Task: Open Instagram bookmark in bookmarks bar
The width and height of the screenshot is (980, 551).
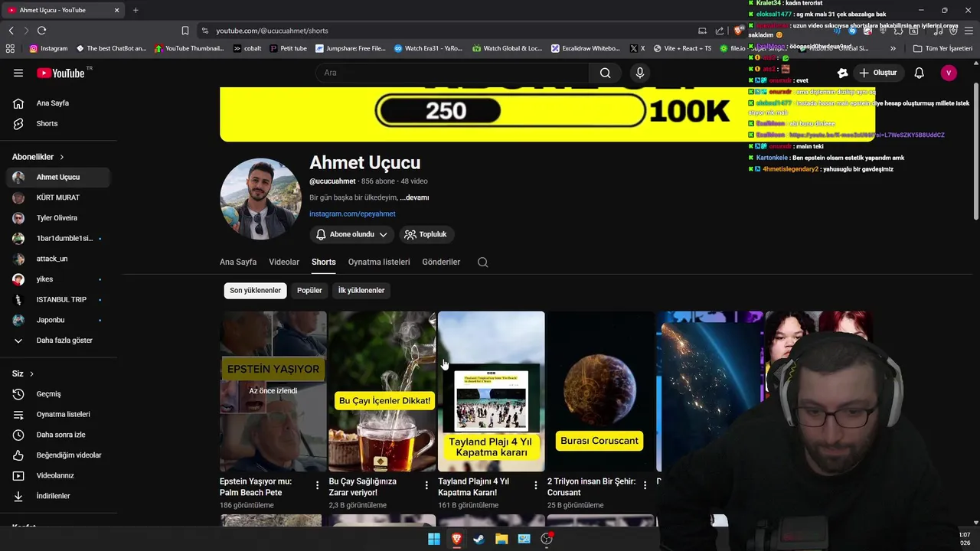Action: [x=48, y=48]
